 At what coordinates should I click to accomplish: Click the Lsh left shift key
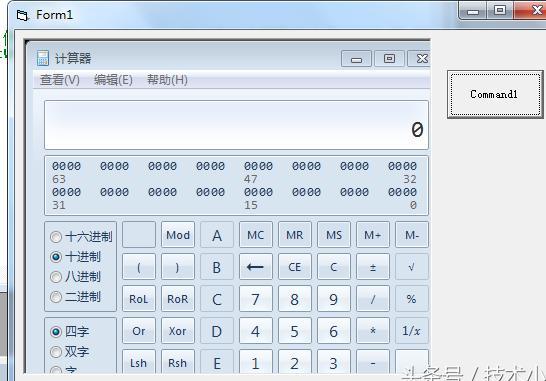pyautogui.click(x=139, y=362)
